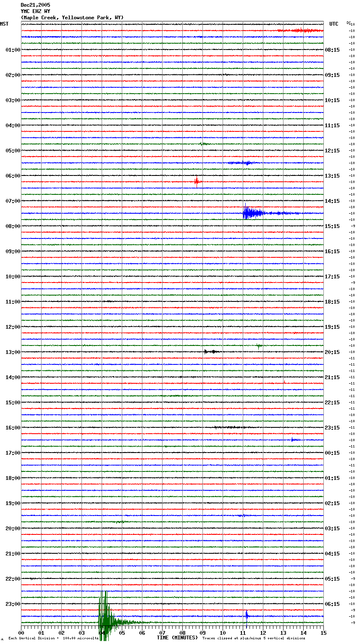The width and height of the screenshot is (357, 644).
Task: Select the 06:00 MST row label
Action: point(13,176)
